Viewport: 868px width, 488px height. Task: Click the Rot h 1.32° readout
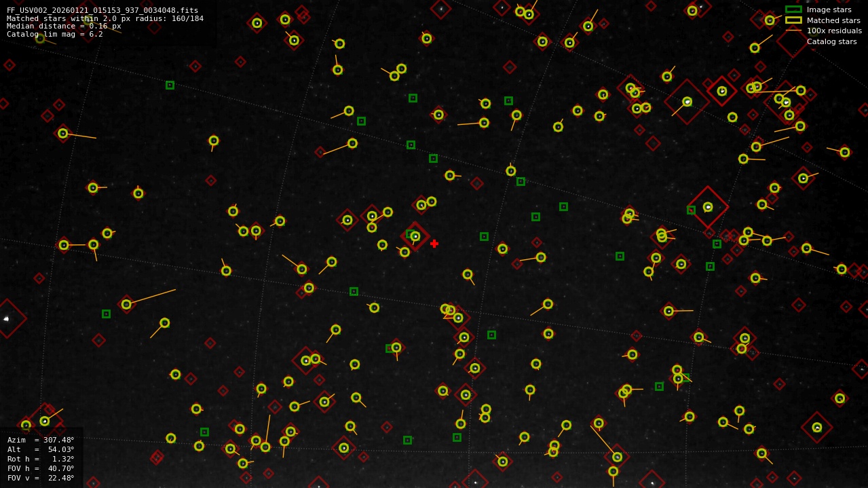click(41, 459)
